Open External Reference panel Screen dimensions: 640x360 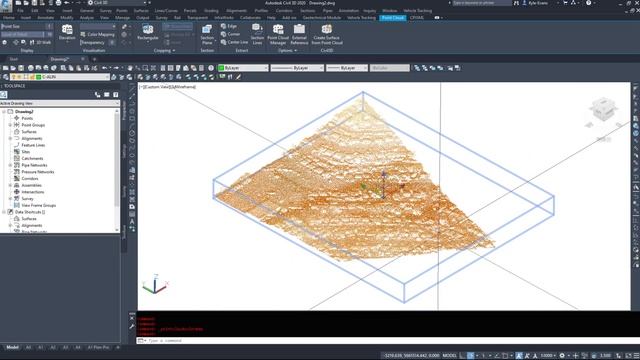pyautogui.click(x=299, y=34)
